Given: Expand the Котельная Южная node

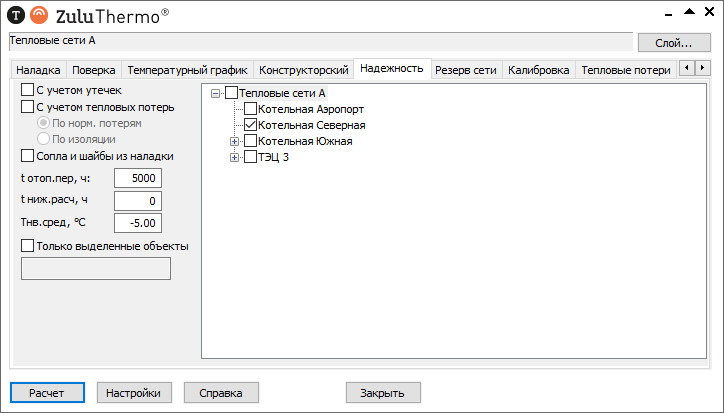Looking at the screenshot, I should (235, 141).
